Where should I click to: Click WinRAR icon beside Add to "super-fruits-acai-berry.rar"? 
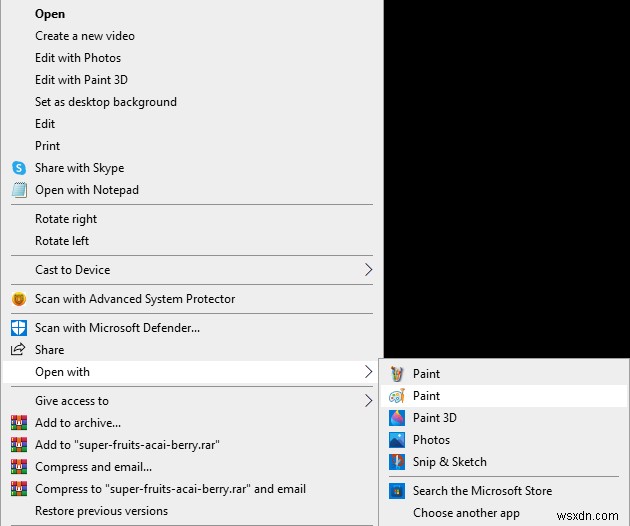tap(19, 445)
